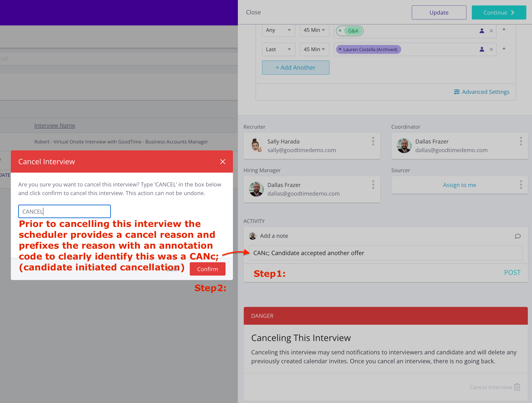
Task: Open the kebab menu beside Dallas Frazer coordinator
Action: [x=521, y=141]
